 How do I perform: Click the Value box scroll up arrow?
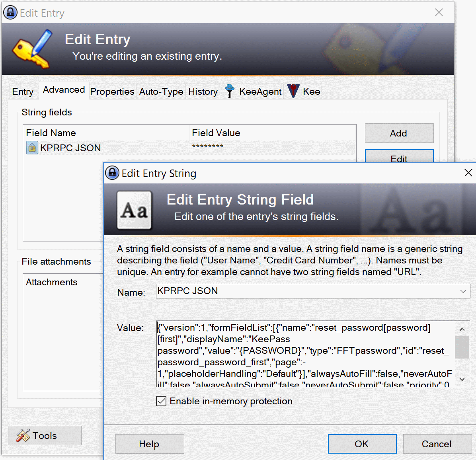click(462, 329)
